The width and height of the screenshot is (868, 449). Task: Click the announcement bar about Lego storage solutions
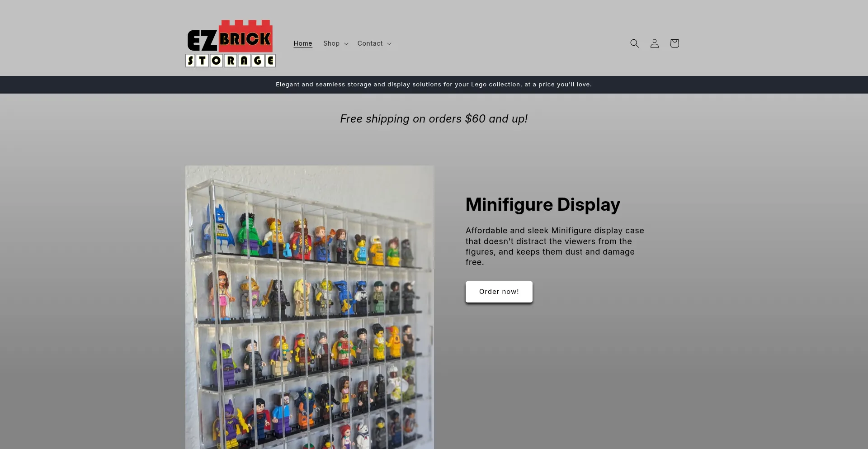click(434, 85)
